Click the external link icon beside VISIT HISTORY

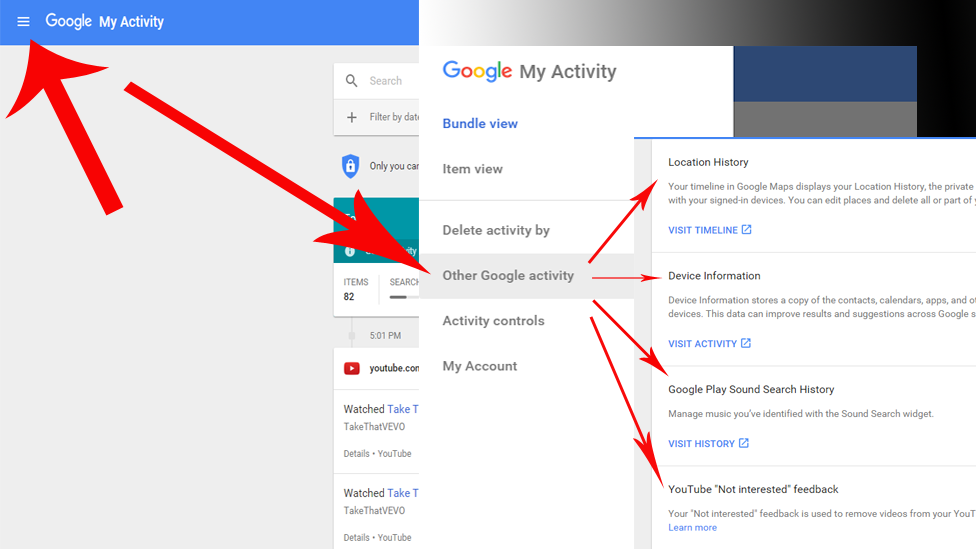click(744, 443)
